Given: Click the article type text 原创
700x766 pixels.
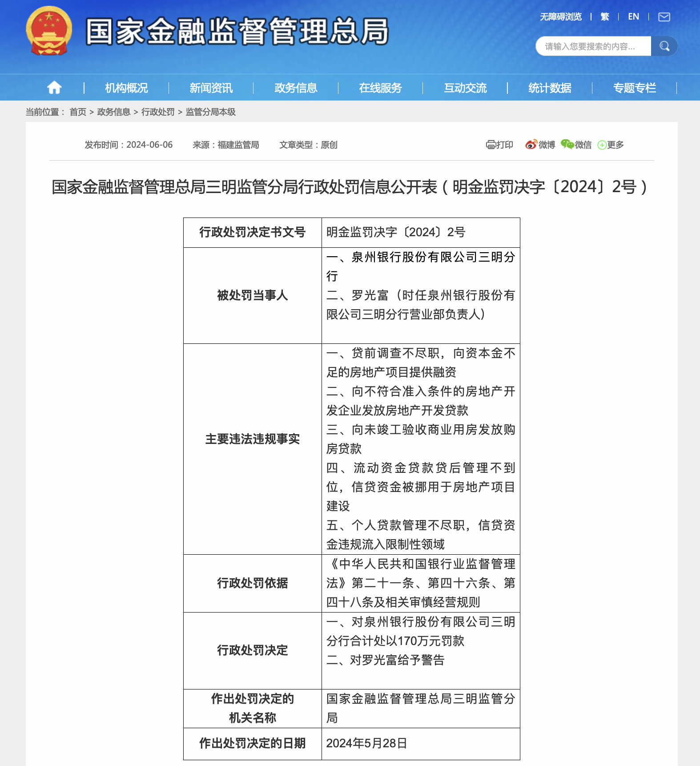Looking at the screenshot, I should click(329, 145).
